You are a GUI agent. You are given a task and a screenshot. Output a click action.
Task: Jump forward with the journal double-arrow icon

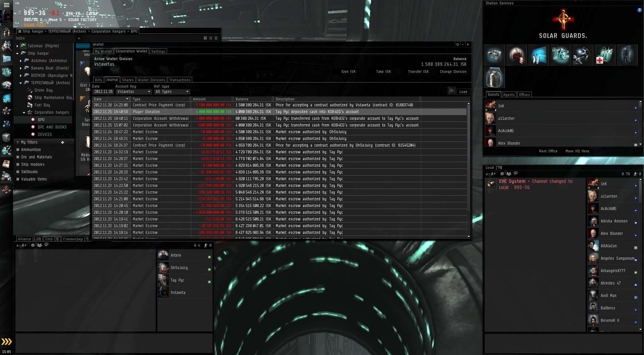[x=451, y=91]
